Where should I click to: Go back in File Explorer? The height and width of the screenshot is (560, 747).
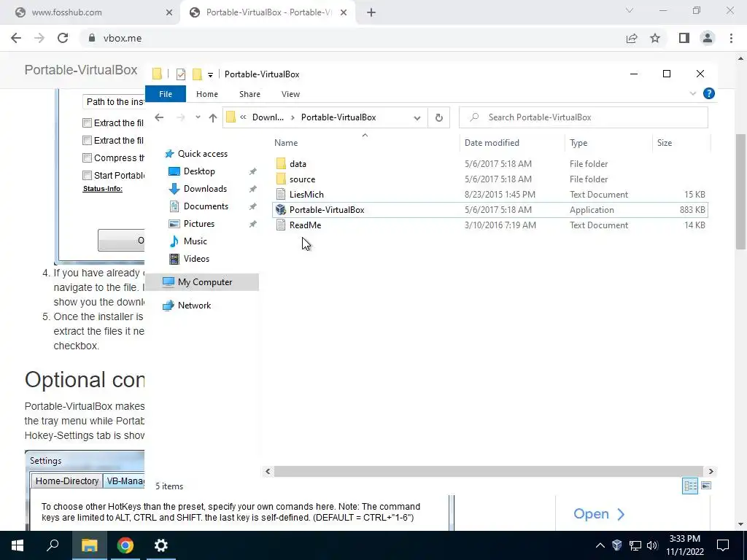pyautogui.click(x=159, y=117)
